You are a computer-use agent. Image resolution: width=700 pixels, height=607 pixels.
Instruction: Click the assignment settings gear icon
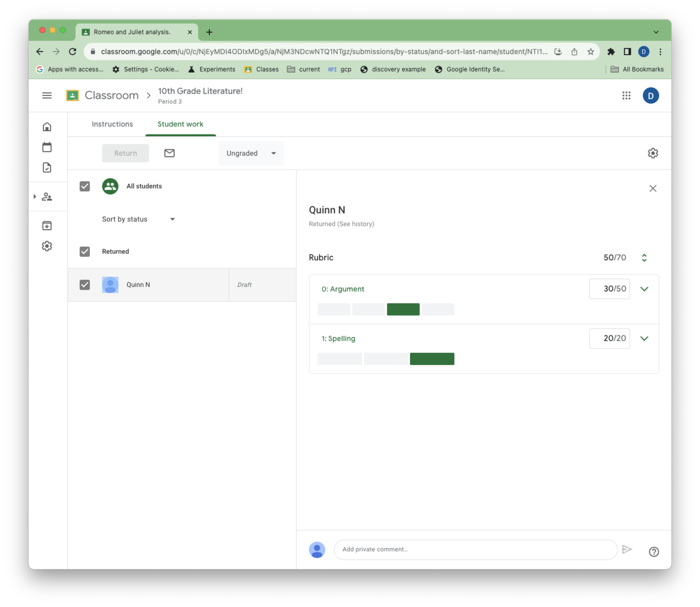click(653, 153)
